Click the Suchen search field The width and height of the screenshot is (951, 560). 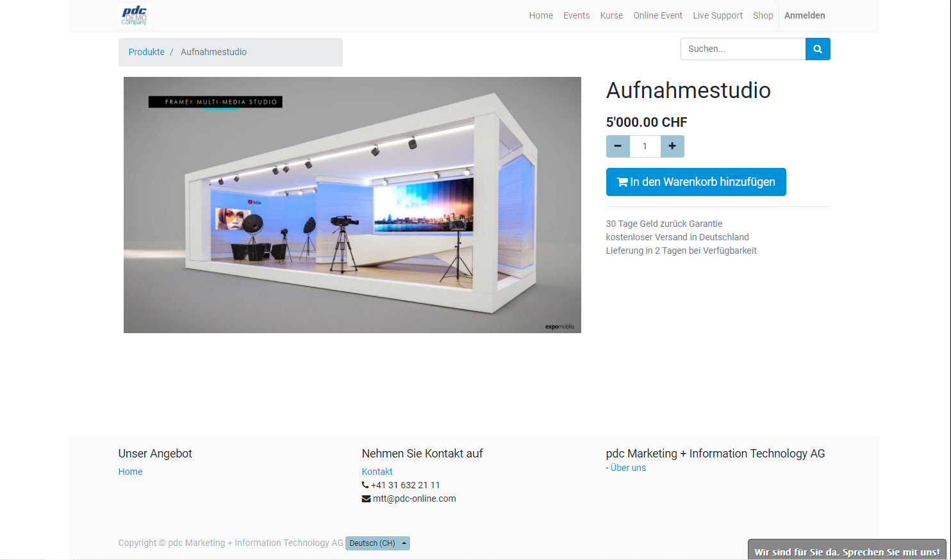click(x=743, y=49)
